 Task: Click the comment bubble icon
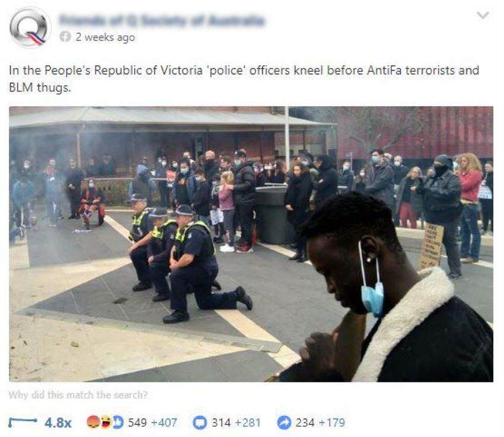point(200,423)
